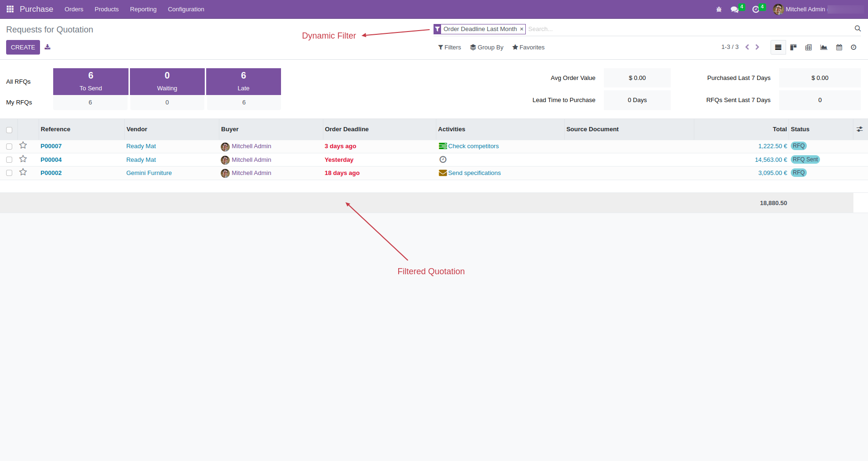The height and width of the screenshot is (461, 868).
Task: Click the Search input field
Action: pyautogui.click(x=690, y=29)
